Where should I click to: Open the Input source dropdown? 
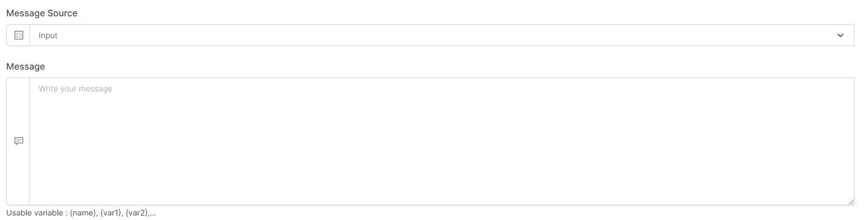pos(442,35)
